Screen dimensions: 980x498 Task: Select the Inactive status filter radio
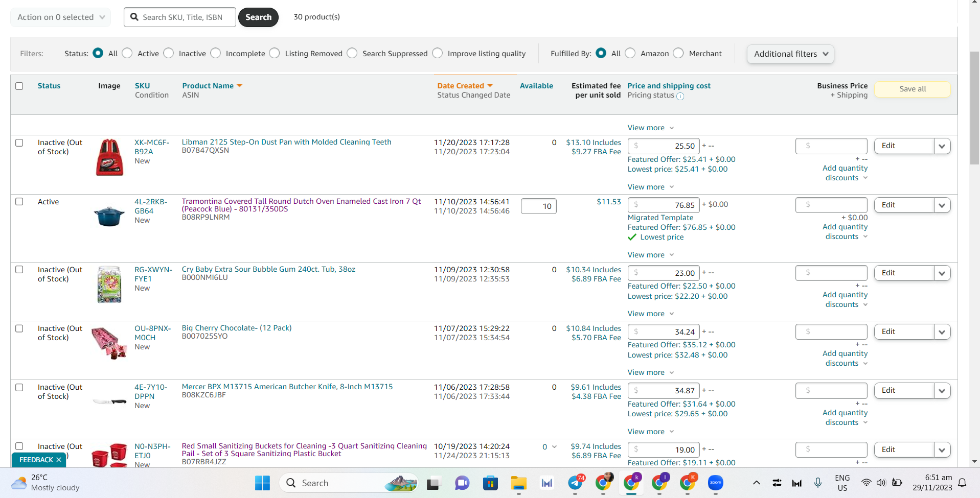169,53
